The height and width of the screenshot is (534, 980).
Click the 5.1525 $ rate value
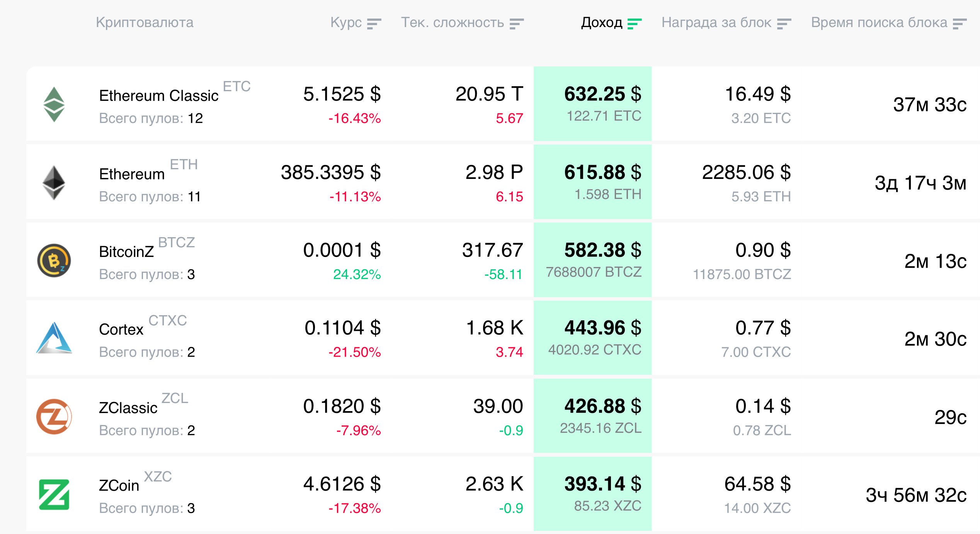(342, 94)
